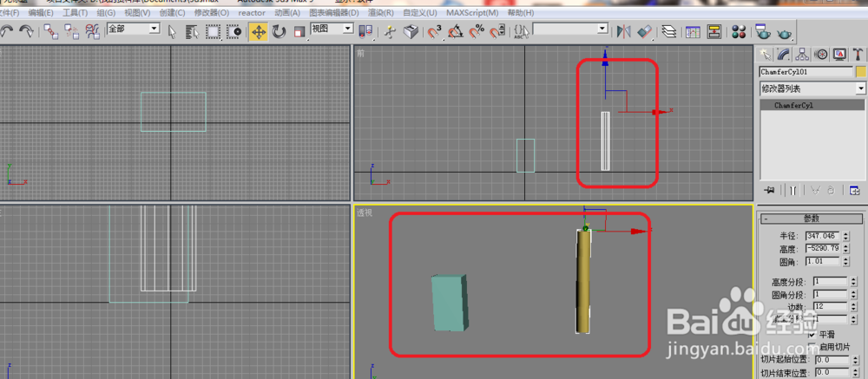868x379 pixels.
Task: Open the named selection sets dropdown
Action: pos(570,29)
